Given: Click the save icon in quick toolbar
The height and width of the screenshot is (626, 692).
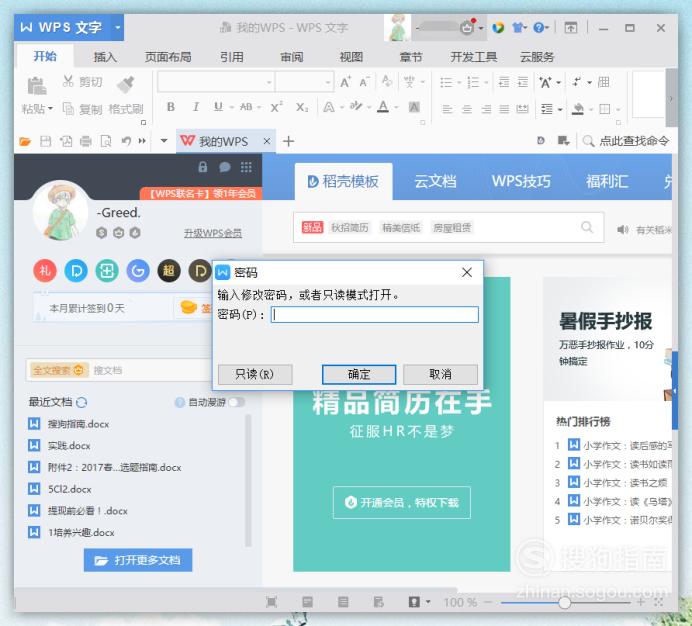Looking at the screenshot, I should point(45,141).
